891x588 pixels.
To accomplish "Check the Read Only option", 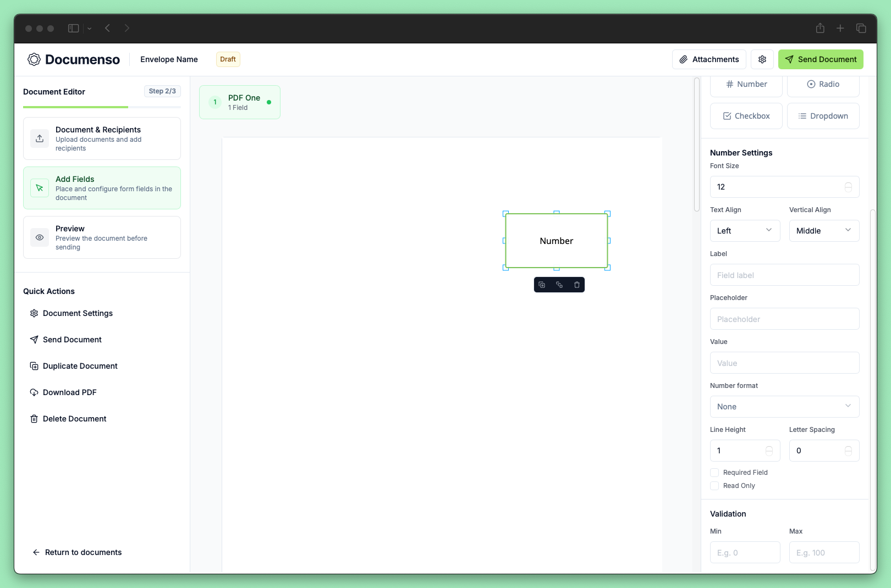I will (x=714, y=486).
